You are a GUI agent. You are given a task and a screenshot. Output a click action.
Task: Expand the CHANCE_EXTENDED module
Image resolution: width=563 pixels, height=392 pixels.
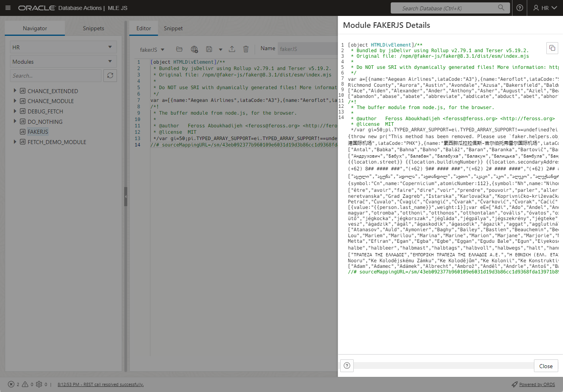click(15, 91)
